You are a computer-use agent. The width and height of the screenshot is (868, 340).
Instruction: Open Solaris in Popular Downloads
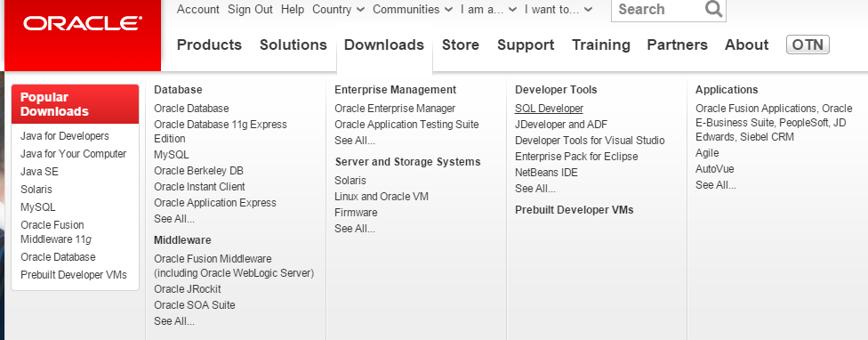[36, 190]
